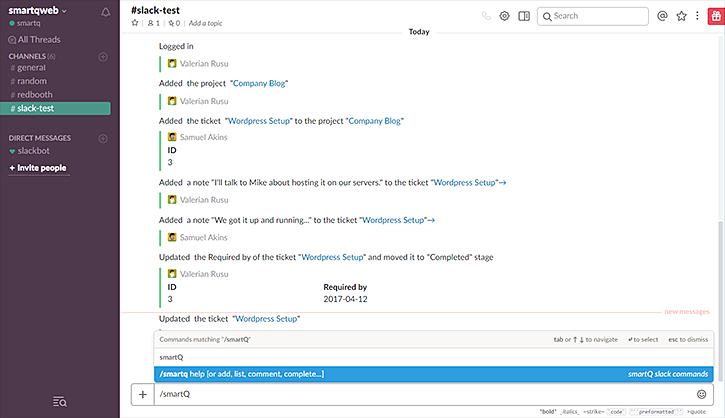Open Wordpress Setup link in Required by update
The image size is (725, 418).
pyautogui.click(x=332, y=257)
